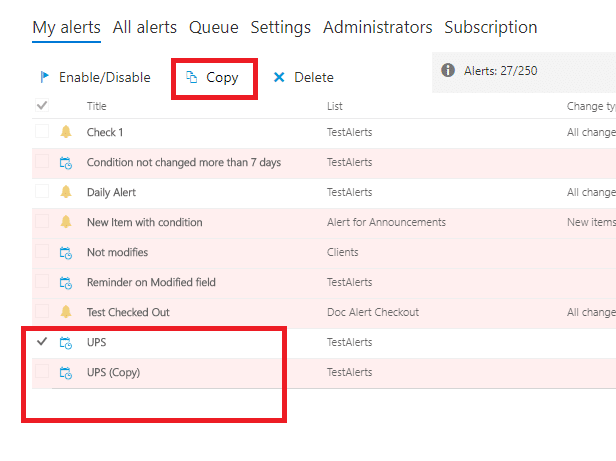Screen dimensions: 616x461
Task: Click calendar icon of Not modifies alert
Action: pos(66,253)
